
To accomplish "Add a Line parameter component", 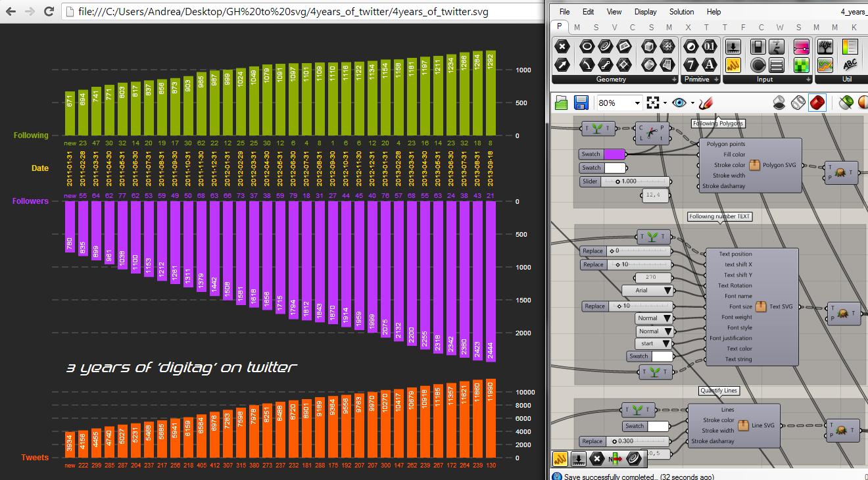I will click(x=606, y=64).
